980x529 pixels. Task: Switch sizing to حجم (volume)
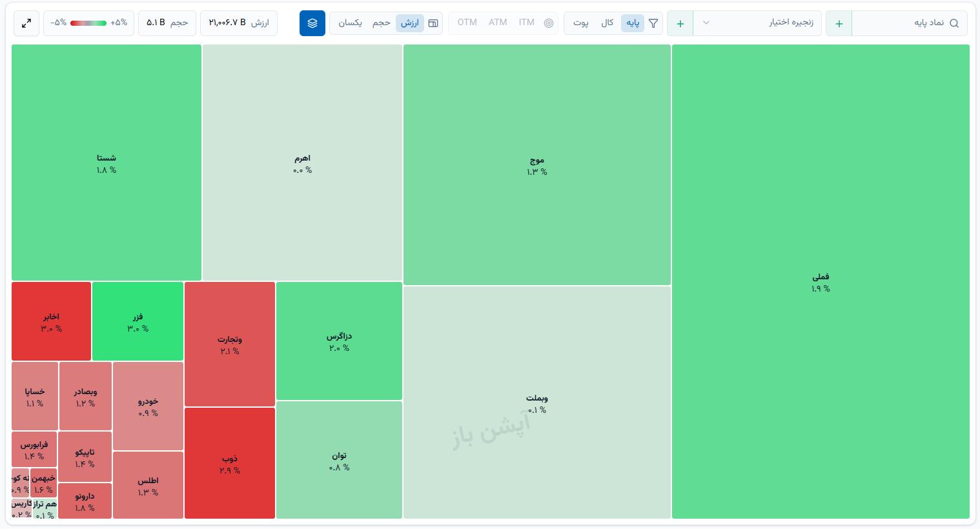click(x=382, y=23)
